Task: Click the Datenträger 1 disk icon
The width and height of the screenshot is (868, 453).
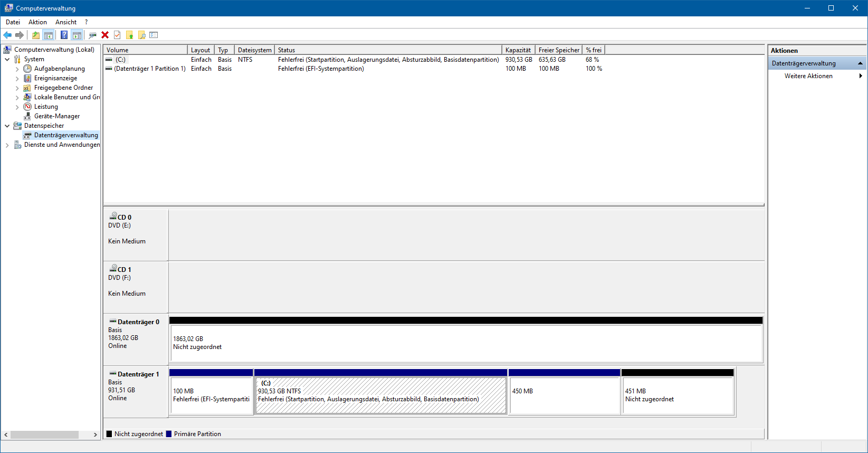Action: click(x=113, y=373)
